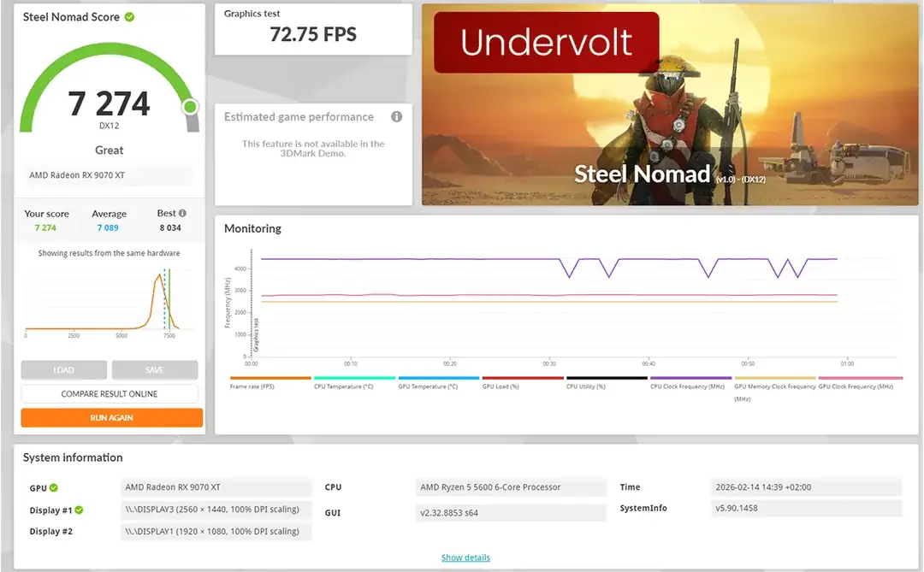Click the Average score value 7 089
This screenshot has height=572, width=924.
[x=108, y=227]
